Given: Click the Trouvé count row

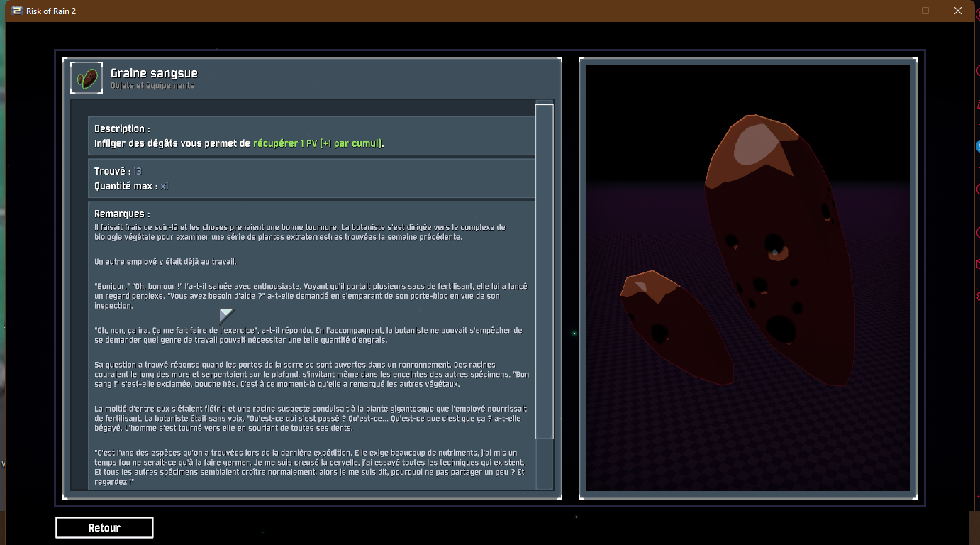Looking at the screenshot, I should [x=118, y=171].
